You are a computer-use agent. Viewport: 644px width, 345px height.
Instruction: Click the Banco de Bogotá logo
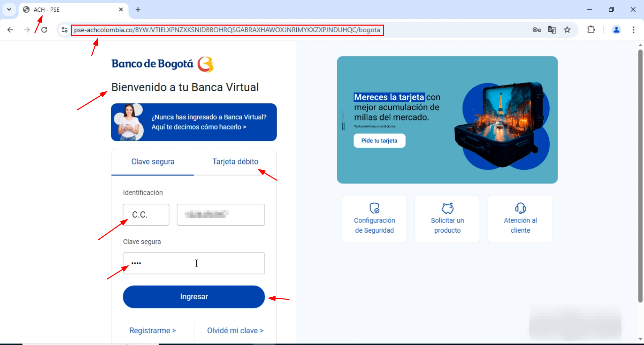[x=162, y=64]
